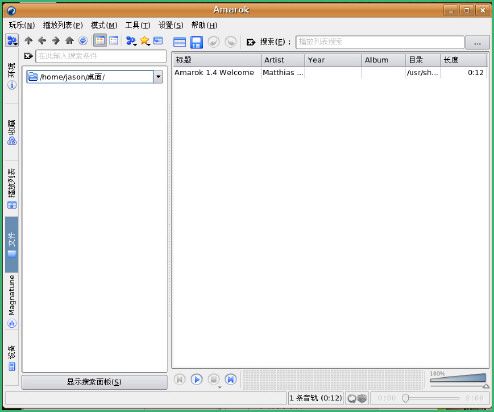Select the highlighted 文件 files sidebar tab
This screenshot has width=494, height=412.
tap(12, 245)
